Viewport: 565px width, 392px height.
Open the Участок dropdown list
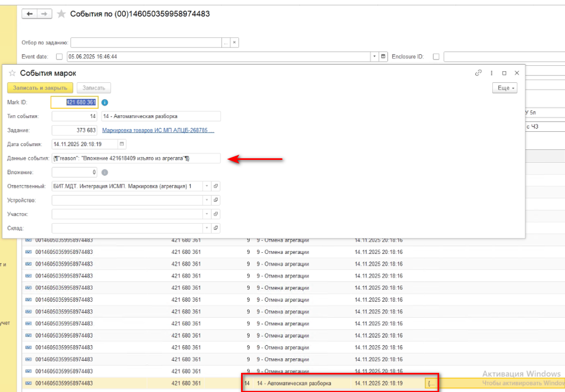pyautogui.click(x=207, y=214)
